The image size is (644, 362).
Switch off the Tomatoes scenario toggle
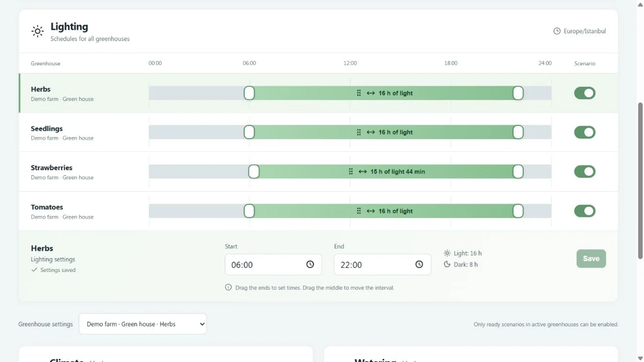pyautogui.click(x=585, y=211)
